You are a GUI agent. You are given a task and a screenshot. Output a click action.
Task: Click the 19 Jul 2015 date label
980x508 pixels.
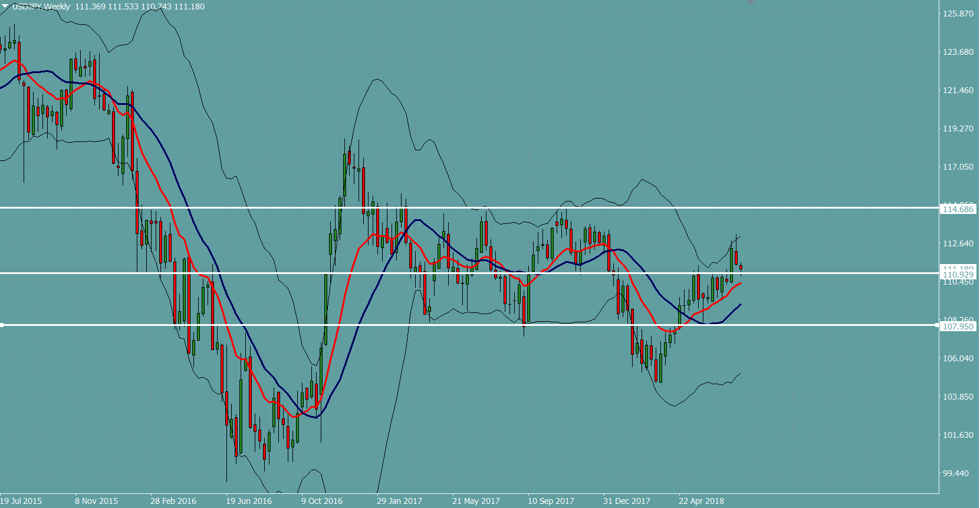point(21,501)
